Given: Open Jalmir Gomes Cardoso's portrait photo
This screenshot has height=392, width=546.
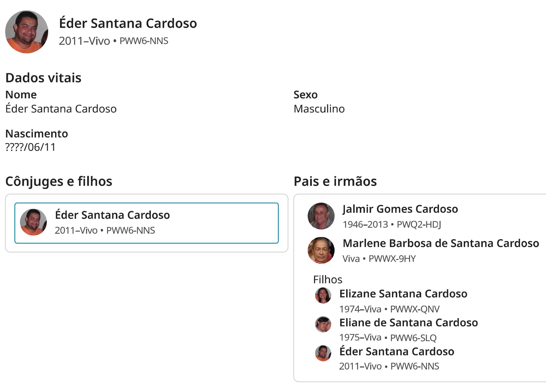Looking at the screenshot, I should pyautogui.click(x=321, y=216).
